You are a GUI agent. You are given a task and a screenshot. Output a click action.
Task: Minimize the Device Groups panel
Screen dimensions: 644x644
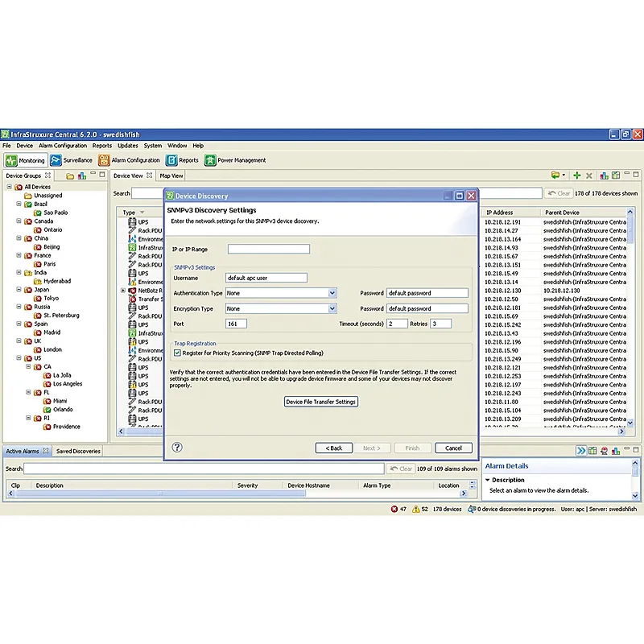93,173
